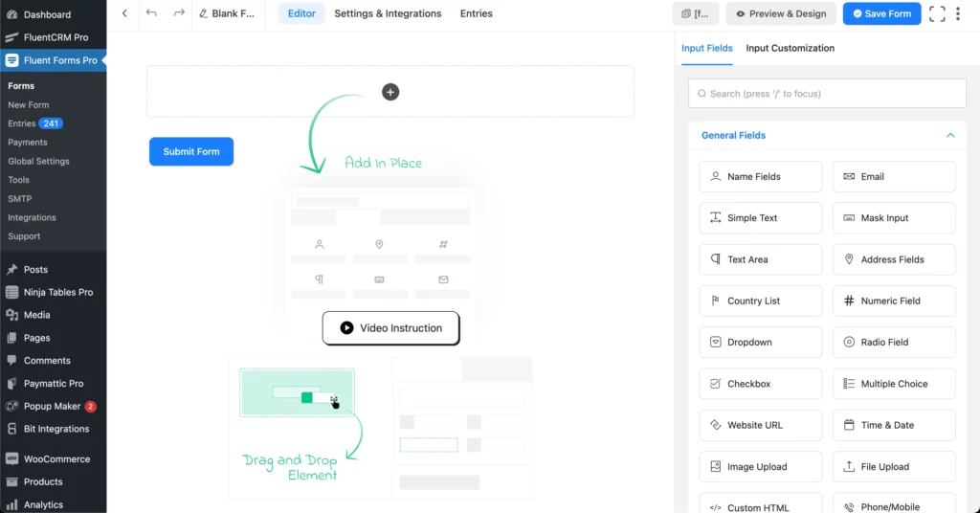Open New Form submenu link

(28, 105)
